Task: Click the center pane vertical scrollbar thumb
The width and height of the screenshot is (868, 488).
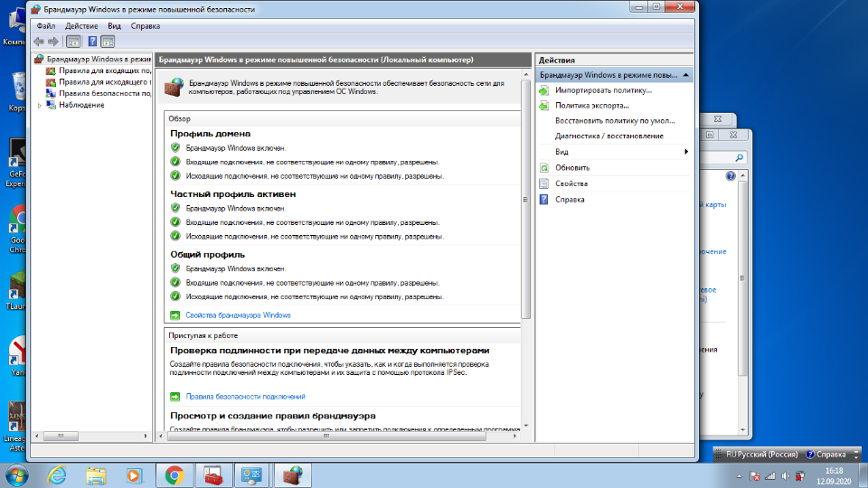Action: (x=525, y=199)
